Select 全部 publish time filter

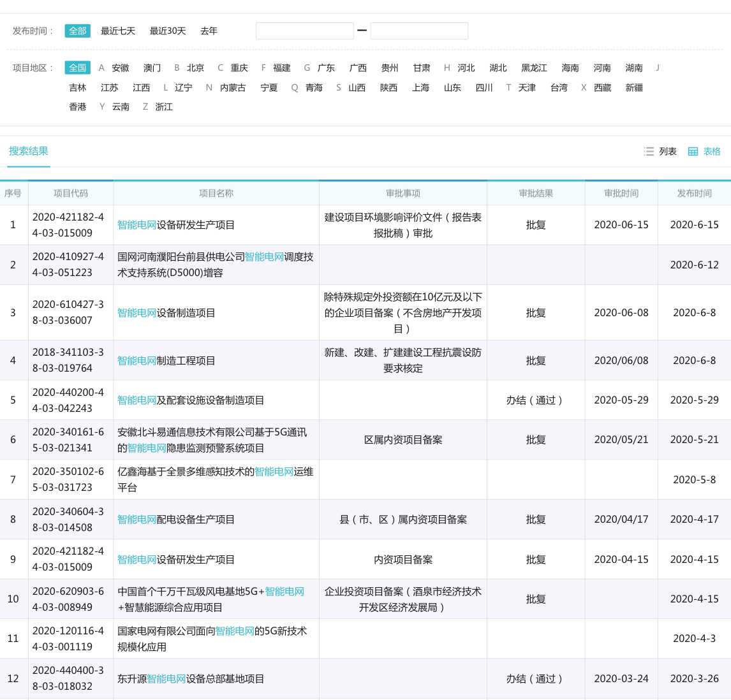pyautogui.click(x=77, y=31)
